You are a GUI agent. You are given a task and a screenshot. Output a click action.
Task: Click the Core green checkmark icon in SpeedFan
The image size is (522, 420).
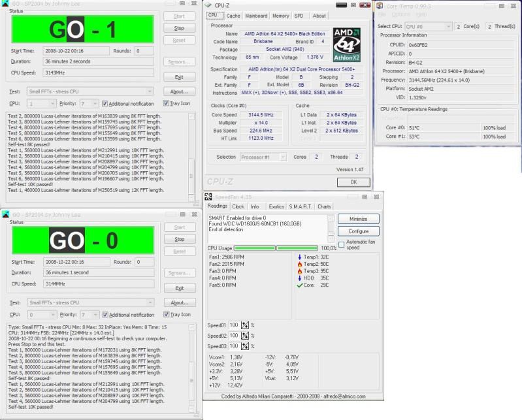click(300, 285)
